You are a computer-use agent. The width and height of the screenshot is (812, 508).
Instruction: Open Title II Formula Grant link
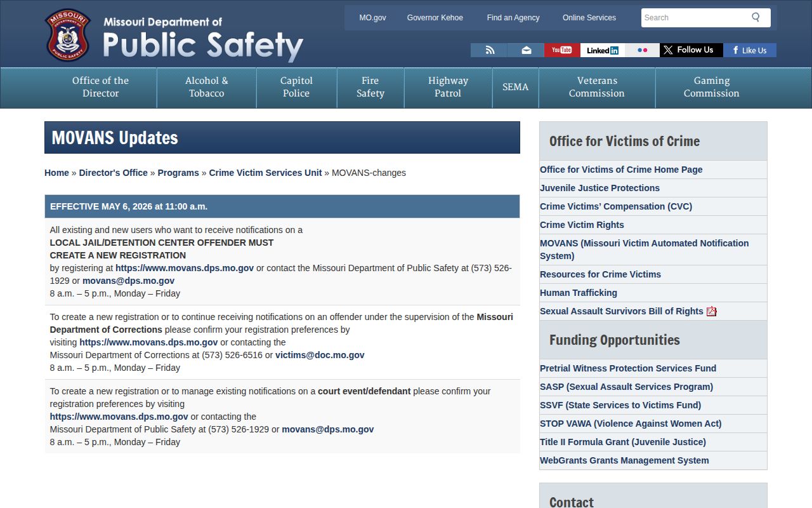pyautogui.click(x=623, y=442)
